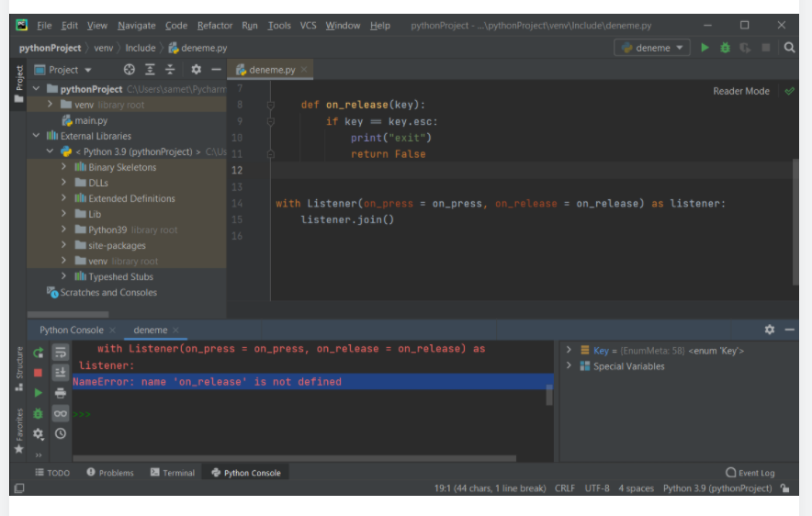The height and width of the screenshot is (516, 812).
Task: Open the deneme run configuration dropdown
Action: (654, 48)
